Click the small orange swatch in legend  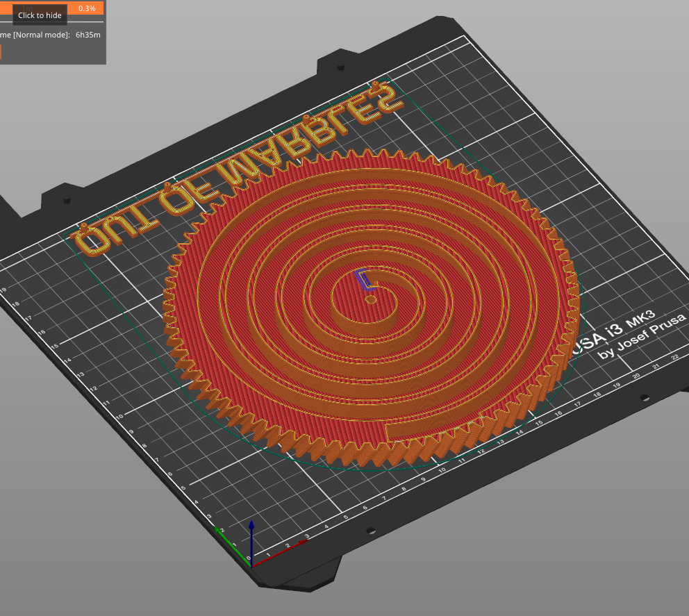click(0, 52)
